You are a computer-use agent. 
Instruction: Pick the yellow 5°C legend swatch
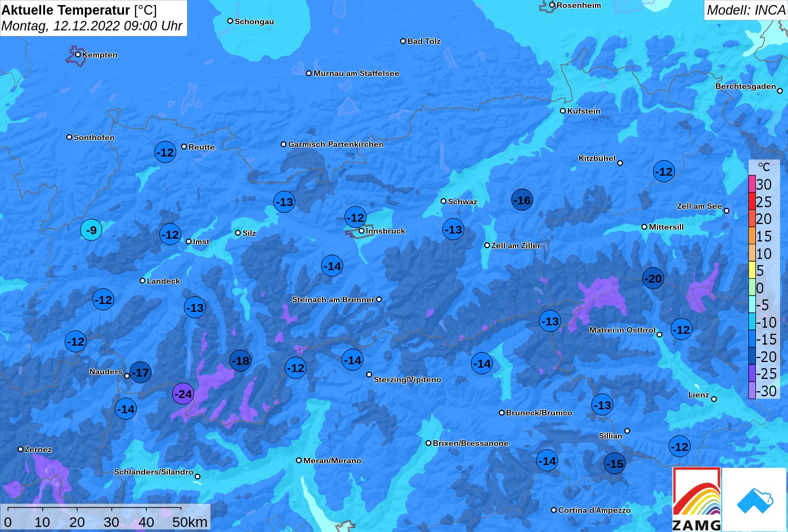(x=752, y=270)
